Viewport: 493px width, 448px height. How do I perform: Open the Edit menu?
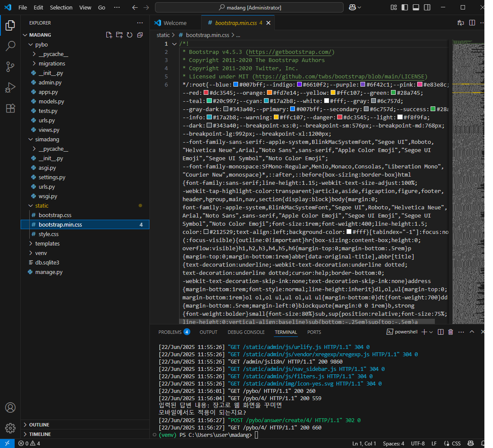click(38, 8)
